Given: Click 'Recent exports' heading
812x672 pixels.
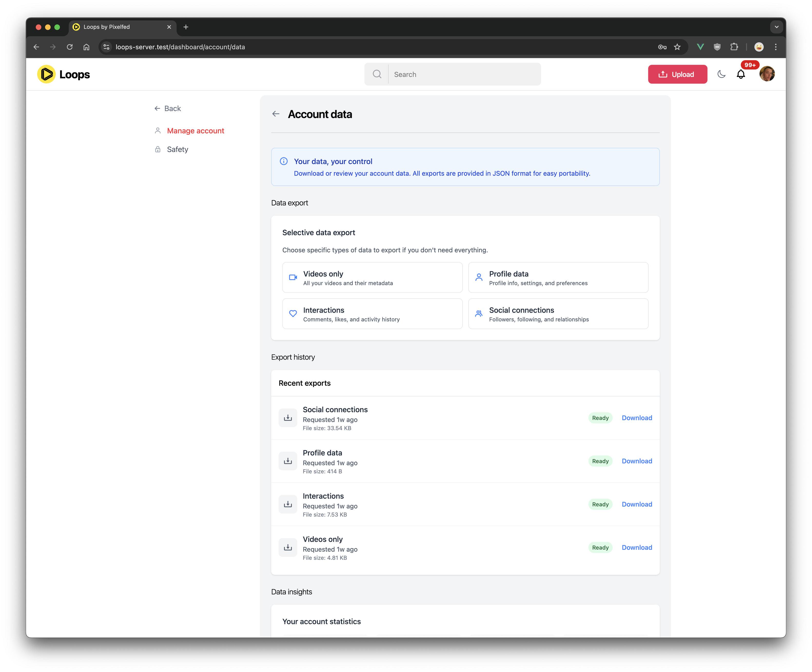Looking at the screenshot, I should (305, 383).
